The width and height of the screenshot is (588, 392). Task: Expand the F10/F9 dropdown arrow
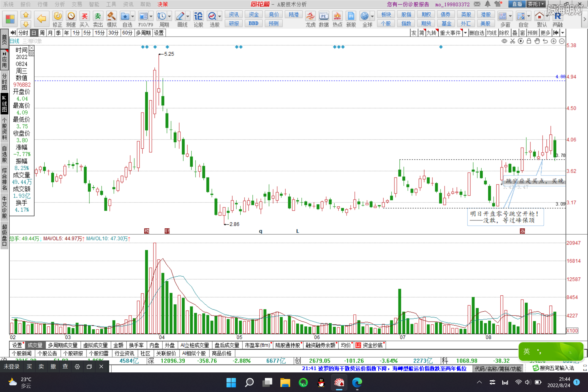pos(151,16)
